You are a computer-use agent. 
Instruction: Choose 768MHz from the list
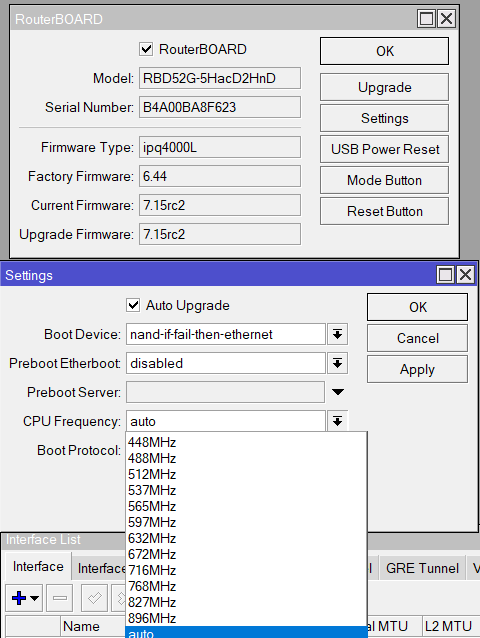246,586
